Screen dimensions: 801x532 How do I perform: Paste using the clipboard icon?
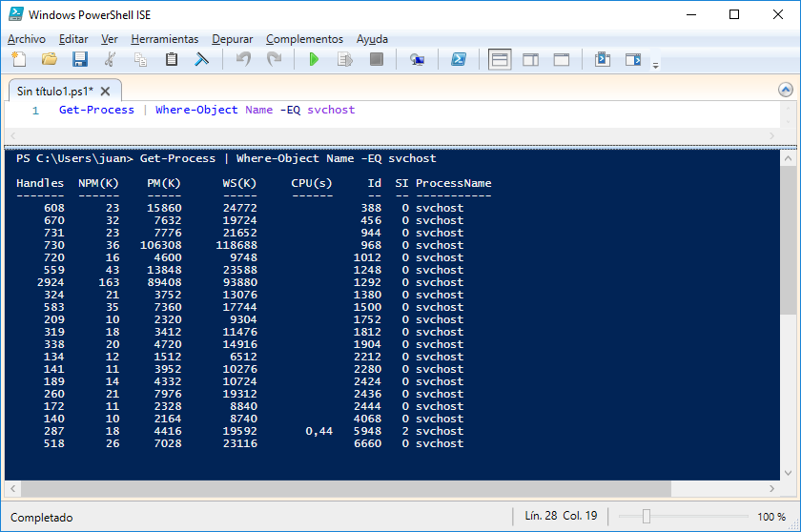pos(172,60)
